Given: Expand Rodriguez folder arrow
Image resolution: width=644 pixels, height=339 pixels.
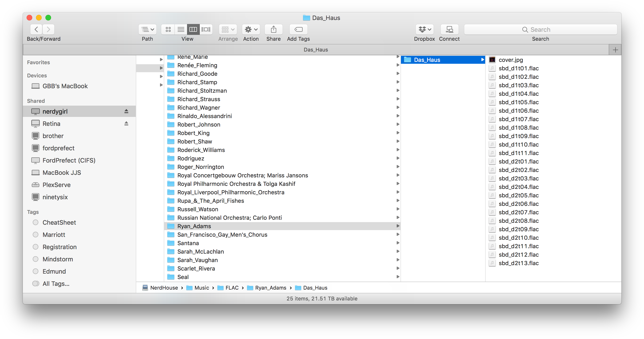Looking at the screenshot, I should pos(398,158).
